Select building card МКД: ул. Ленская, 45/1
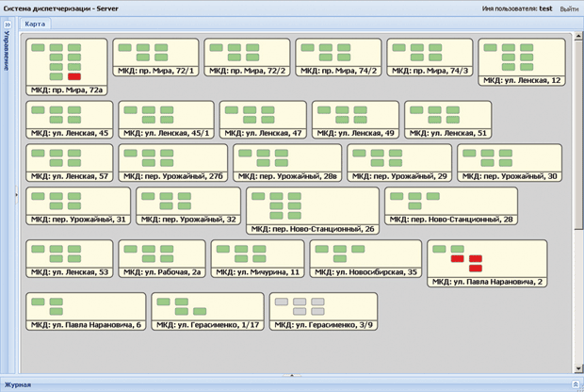The width and height of the screenshot is (584, 392). (x=166, y=120)
